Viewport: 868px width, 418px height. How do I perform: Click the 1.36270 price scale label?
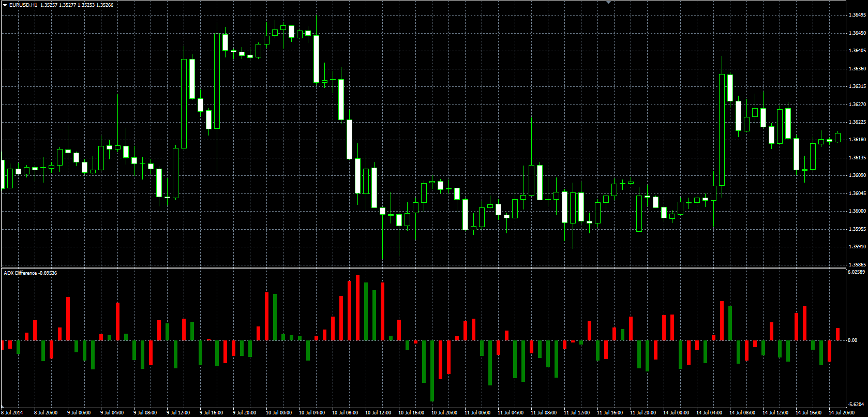[857, 104]
